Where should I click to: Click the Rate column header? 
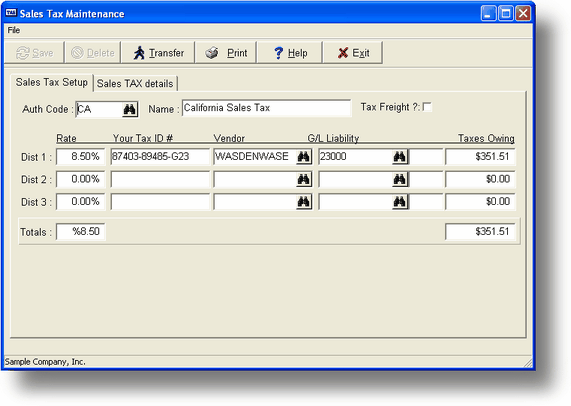[x=66, y=138]
